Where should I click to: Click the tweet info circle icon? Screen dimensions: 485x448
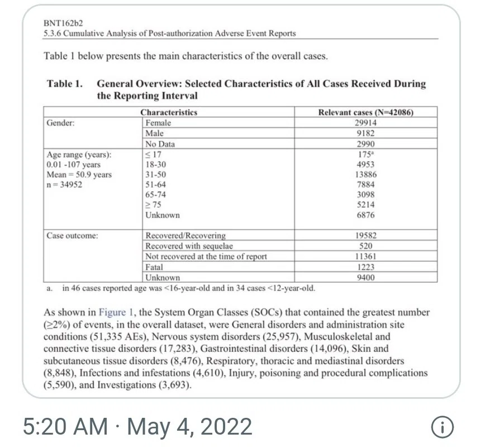(x=443, y=427)
